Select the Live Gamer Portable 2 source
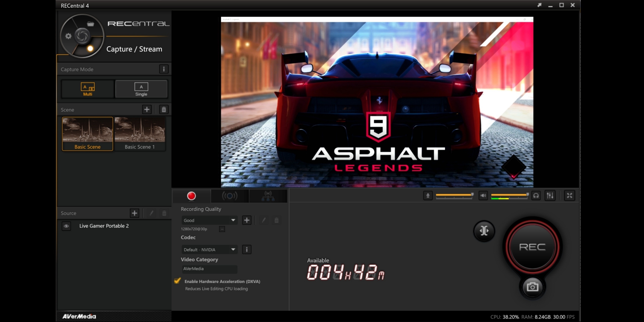644x322 pixels. (104, 226)
